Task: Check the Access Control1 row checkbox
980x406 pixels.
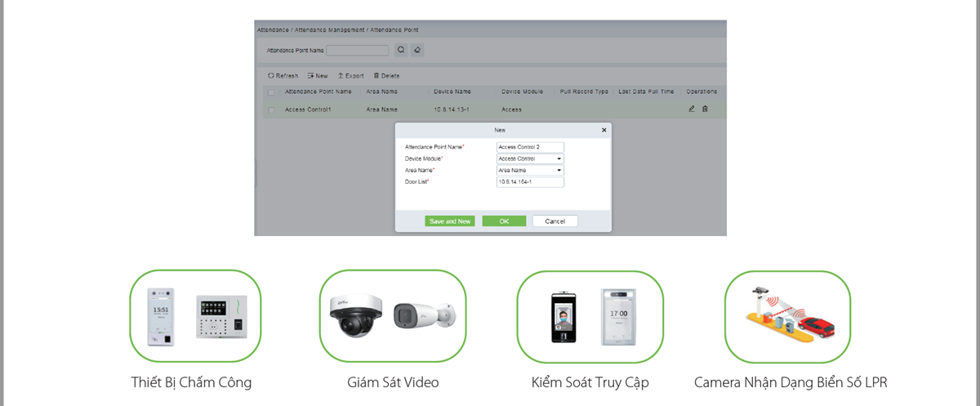Action: tap(271, 109)
